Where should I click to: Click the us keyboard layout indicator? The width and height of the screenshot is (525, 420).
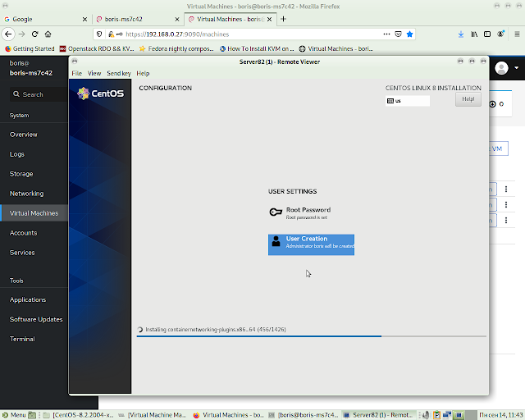point(408,101)
